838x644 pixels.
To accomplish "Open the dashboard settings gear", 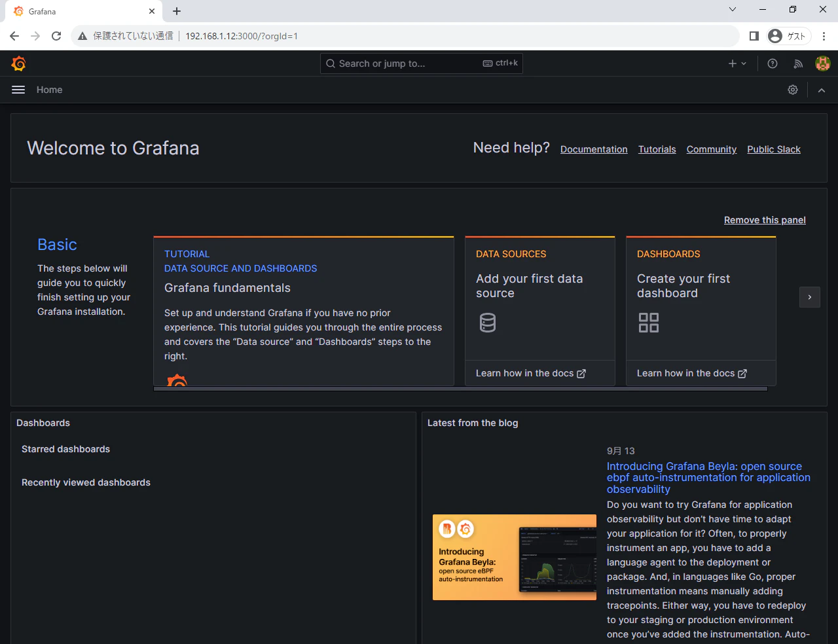I will pyautogui.click(x=793, y=90).
